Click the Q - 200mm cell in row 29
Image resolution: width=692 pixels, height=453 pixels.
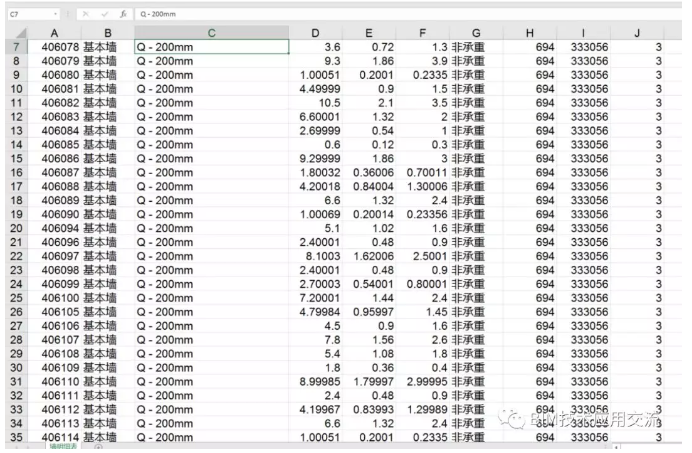click(x=211, y=354)
